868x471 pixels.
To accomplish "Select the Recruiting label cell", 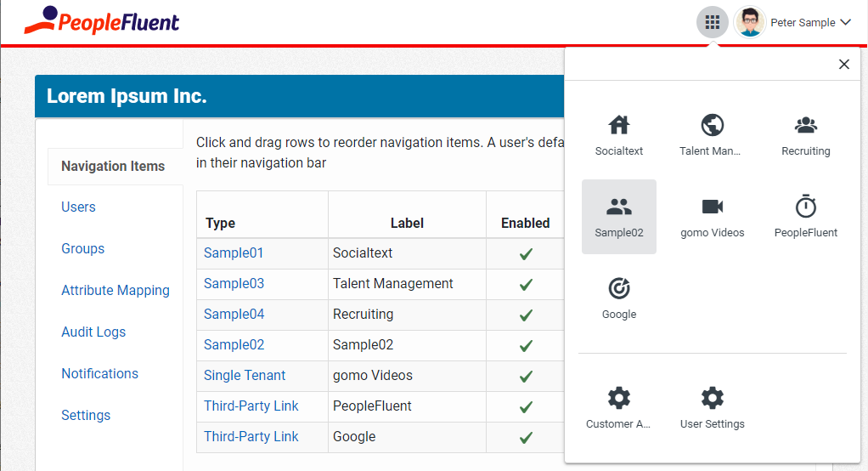I will pyautogui.click(x=407, y=315).
